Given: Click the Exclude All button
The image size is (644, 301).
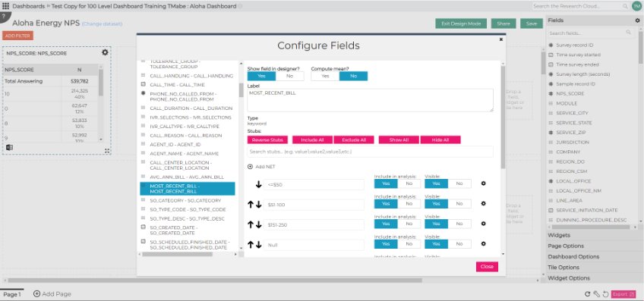Looking at the screenshot, I should (354, 140).
